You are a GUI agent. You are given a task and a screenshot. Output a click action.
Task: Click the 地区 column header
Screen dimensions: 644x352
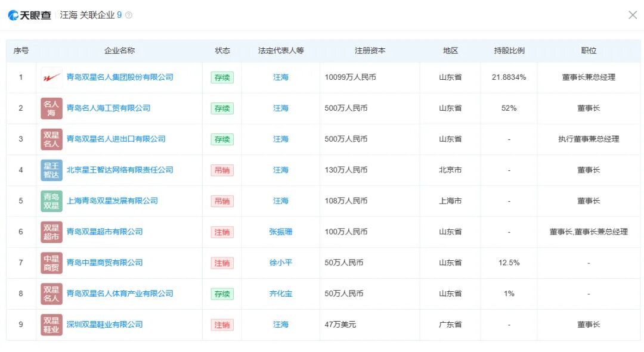pyautogui.click(x=450, y=51)
